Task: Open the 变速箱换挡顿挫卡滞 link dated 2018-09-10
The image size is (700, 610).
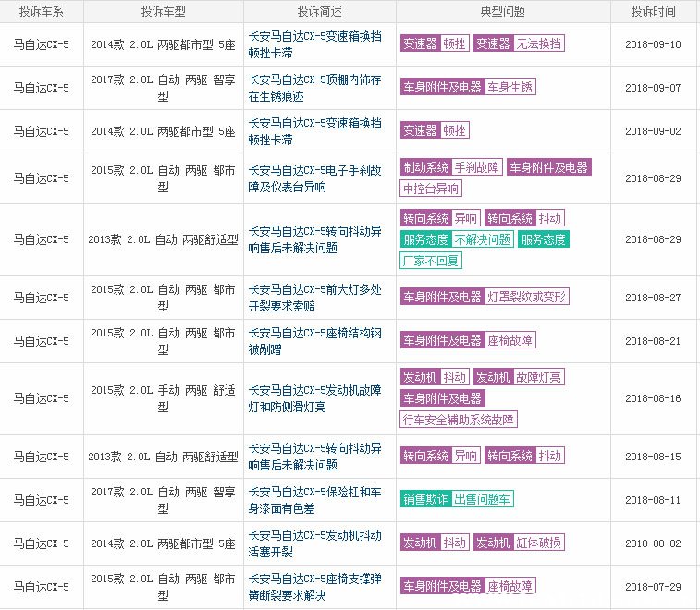Action: 314,44
